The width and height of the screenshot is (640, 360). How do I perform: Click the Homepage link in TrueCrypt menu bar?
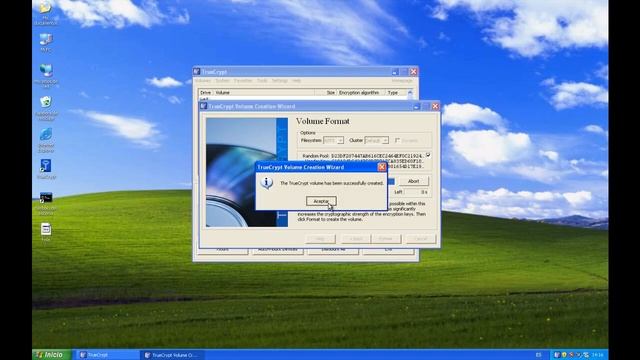click(x=402, y=81)
